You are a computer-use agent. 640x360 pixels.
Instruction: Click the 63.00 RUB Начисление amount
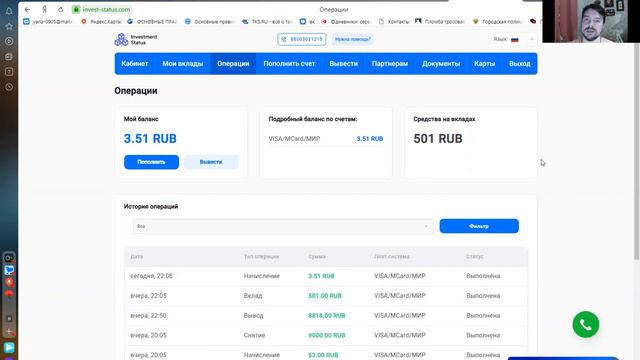tap(323, 355)
